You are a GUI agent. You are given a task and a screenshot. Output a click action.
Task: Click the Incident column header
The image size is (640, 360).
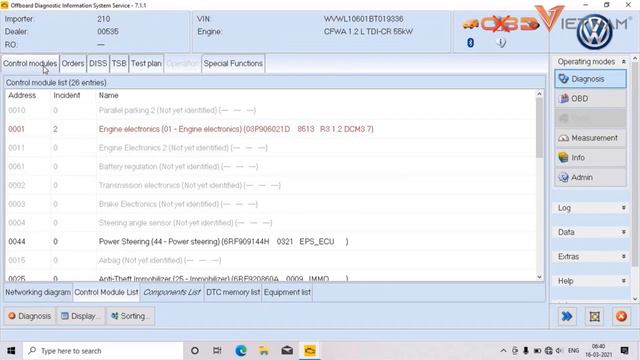[x=67, y=96]
